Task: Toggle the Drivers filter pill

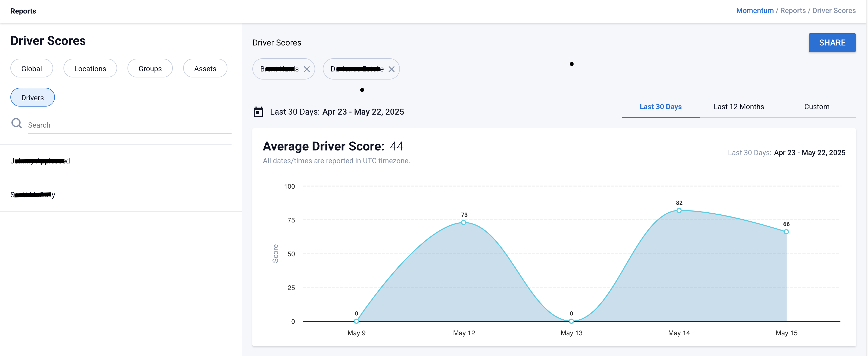Action: pyautogui.click(x=32, y=98)
